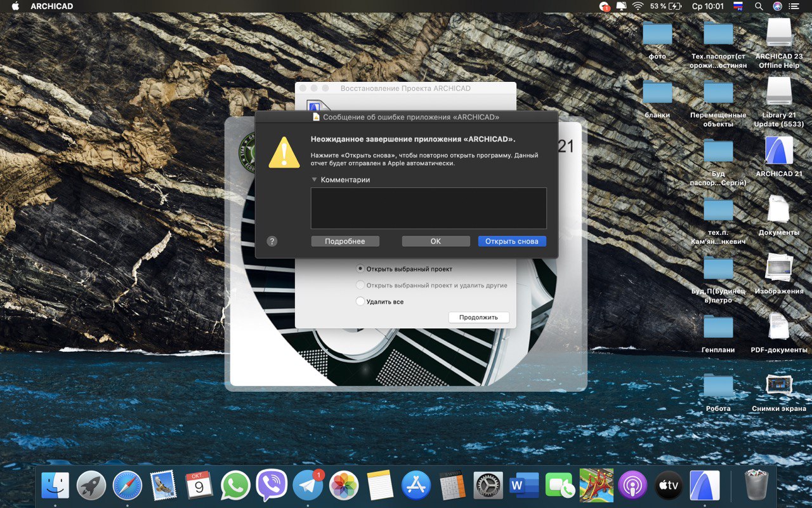Click the help question mark button
This screenshot has height=508, width=812.
(272, 241)
